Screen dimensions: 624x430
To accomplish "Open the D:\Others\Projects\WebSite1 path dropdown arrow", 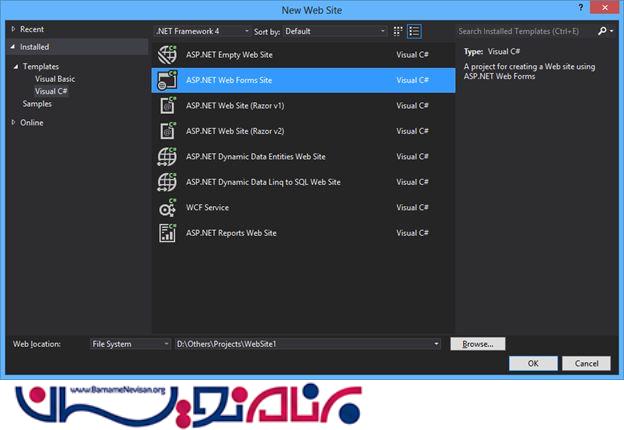I will pyautogui.click(x=436, y=344).
